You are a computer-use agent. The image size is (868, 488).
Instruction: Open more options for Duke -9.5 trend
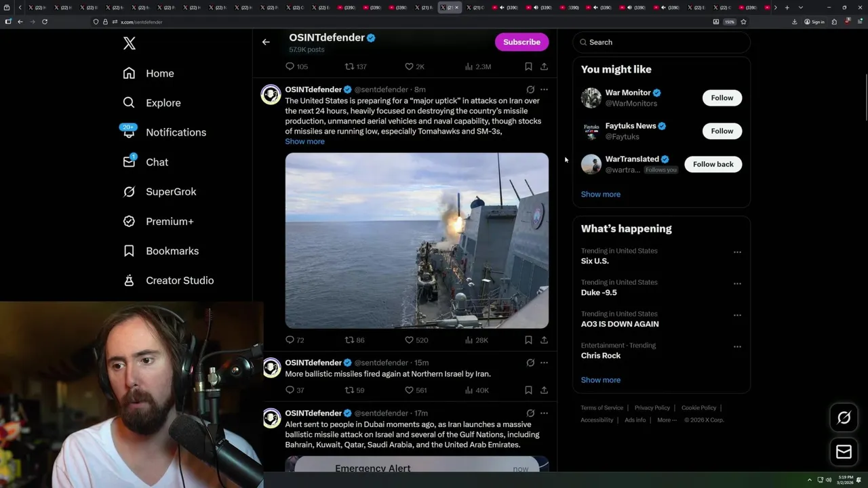(x=737, y=283)
